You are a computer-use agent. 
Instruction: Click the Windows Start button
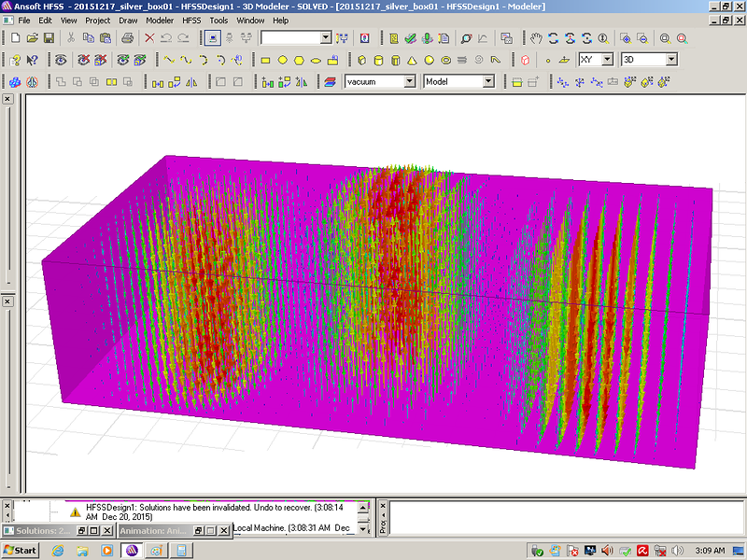point(20,550)
